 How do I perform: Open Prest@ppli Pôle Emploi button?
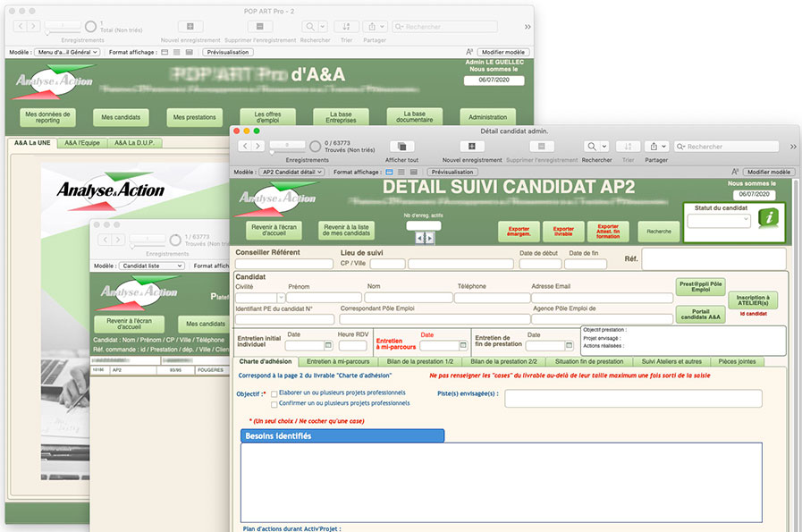point(701,286)
